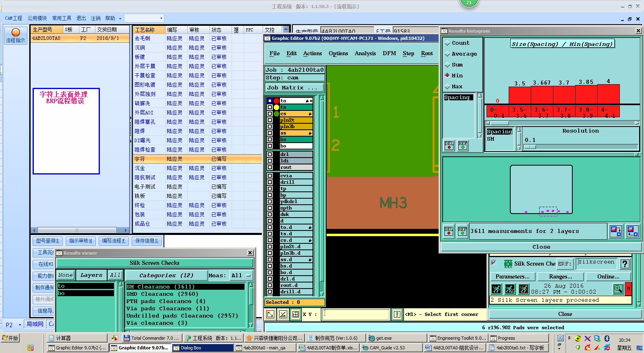The image size is (644, 353).
Task: Click the 4 red histogram bar
Action: pos(608,94)
